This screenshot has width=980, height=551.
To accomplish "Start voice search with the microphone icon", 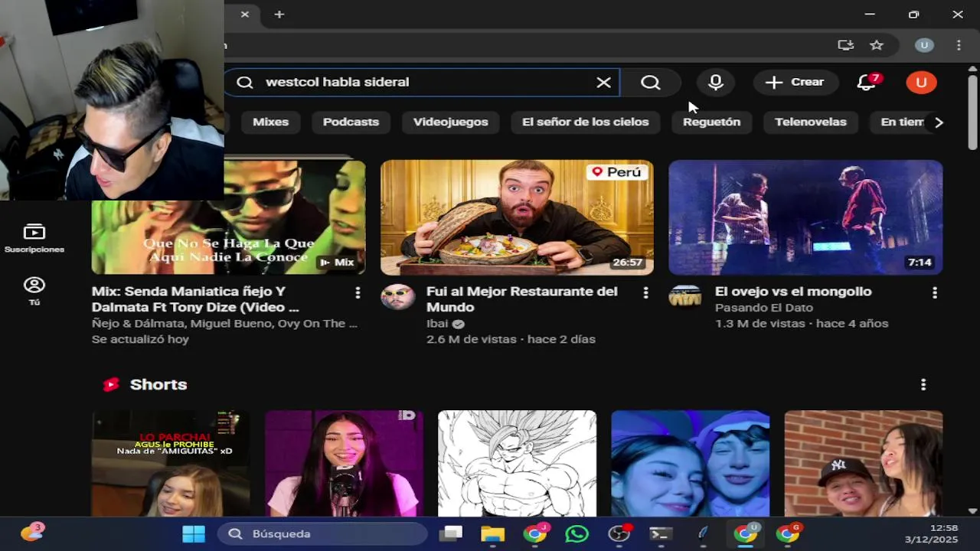I will click(x=716, y=83).
